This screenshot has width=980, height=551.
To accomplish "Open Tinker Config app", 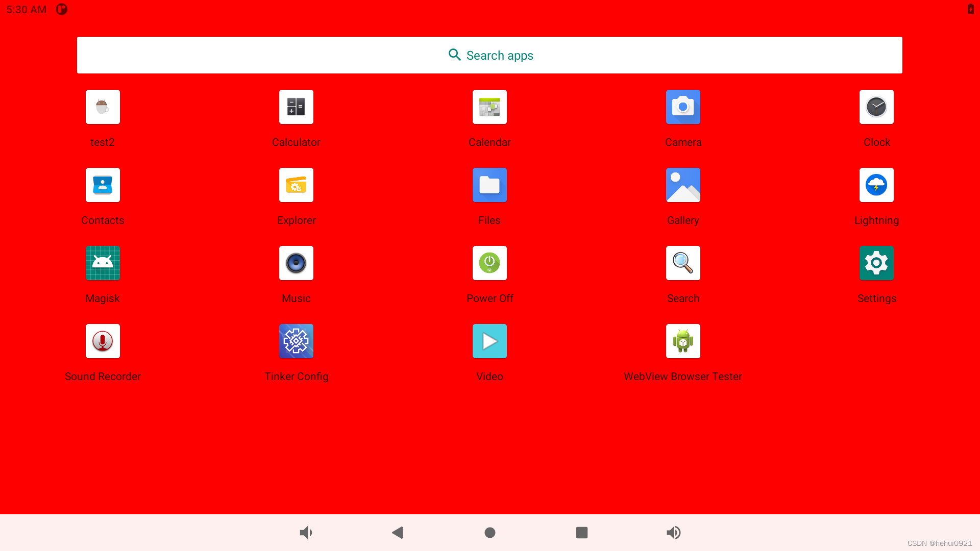I will [x=296, y=341].
